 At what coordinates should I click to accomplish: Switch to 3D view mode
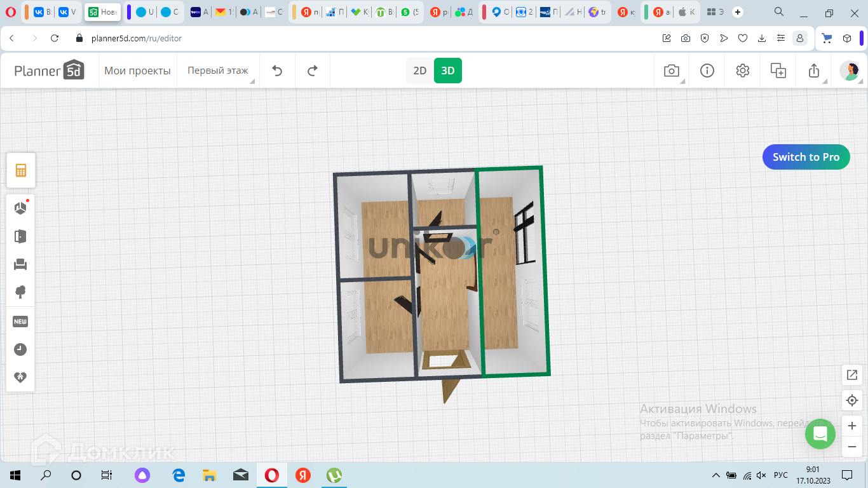pos(448,71)
